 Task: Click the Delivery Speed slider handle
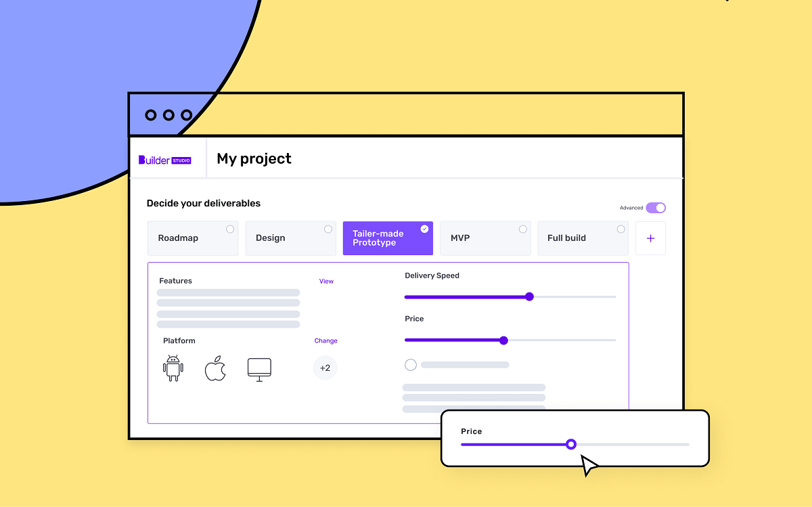(x=529, y=296)
